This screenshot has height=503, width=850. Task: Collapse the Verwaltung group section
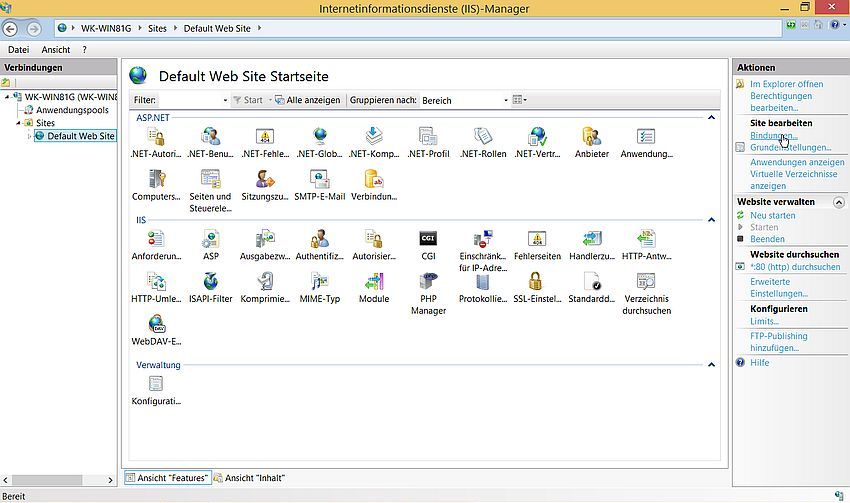[711, 365]
